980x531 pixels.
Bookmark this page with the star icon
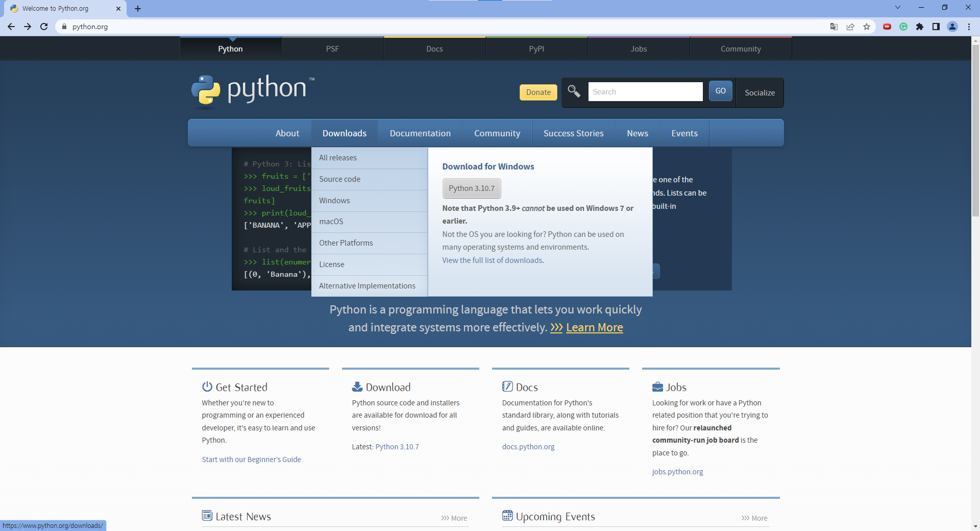point(867,27)
